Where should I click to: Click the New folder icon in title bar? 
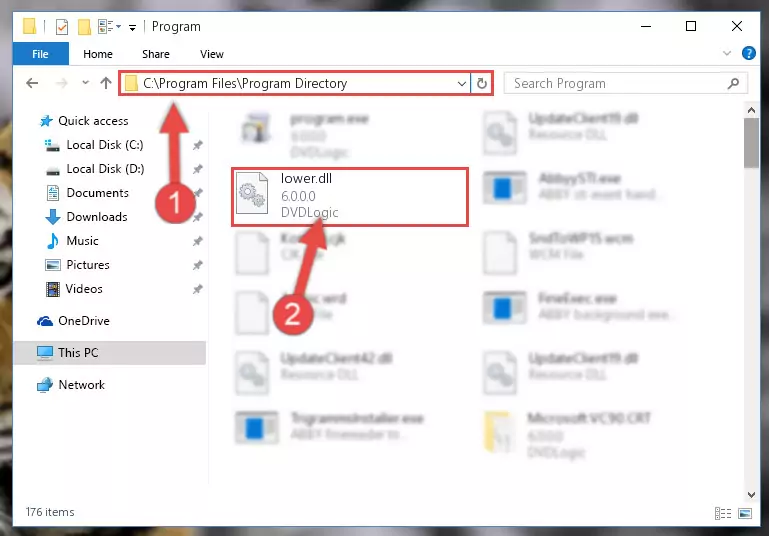pyautogui.click(x=84, y=26)
